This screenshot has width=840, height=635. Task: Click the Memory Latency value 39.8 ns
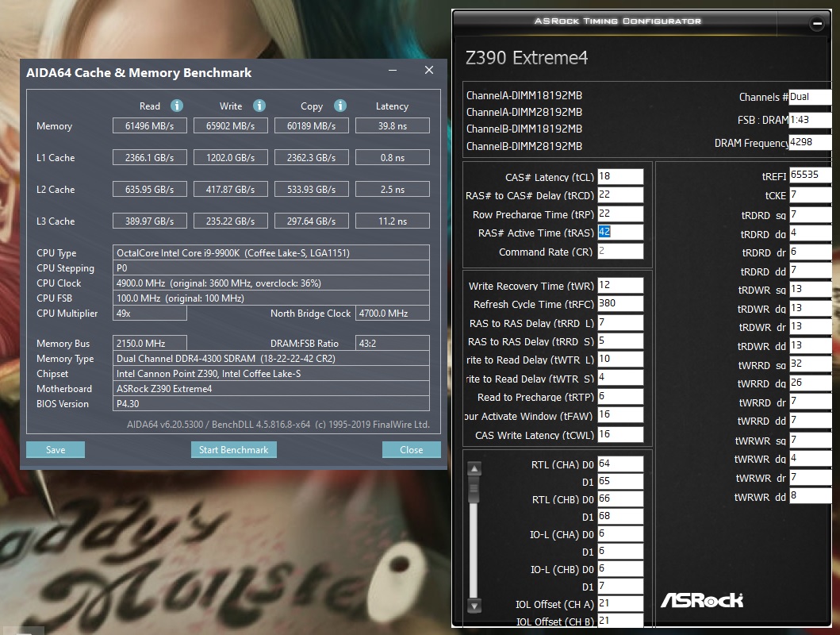click(393, 126)
